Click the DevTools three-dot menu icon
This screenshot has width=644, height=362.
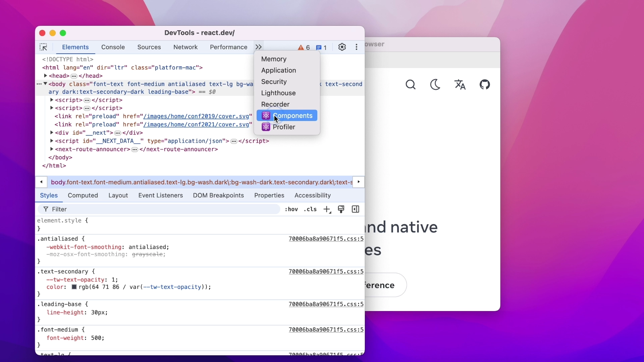(x=357, y=47)
